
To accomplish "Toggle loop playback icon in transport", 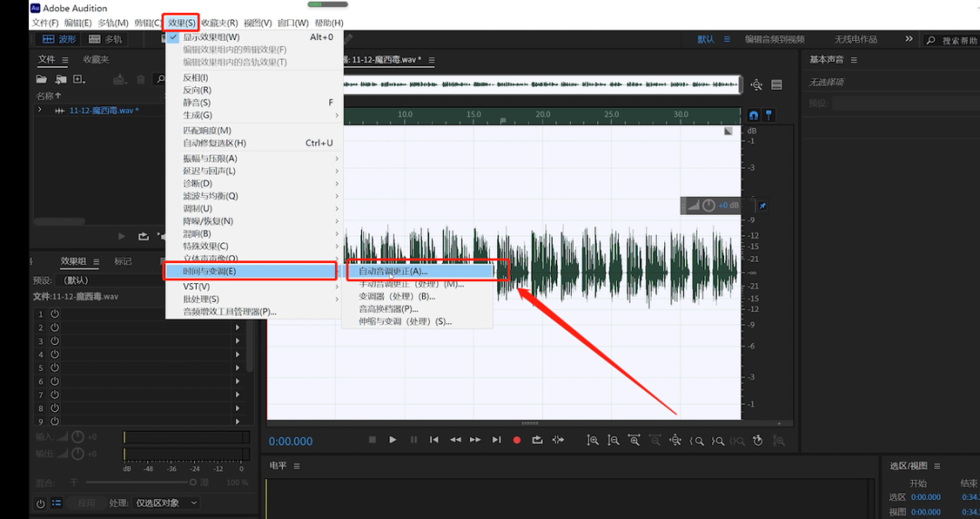I will click(537, 440).
